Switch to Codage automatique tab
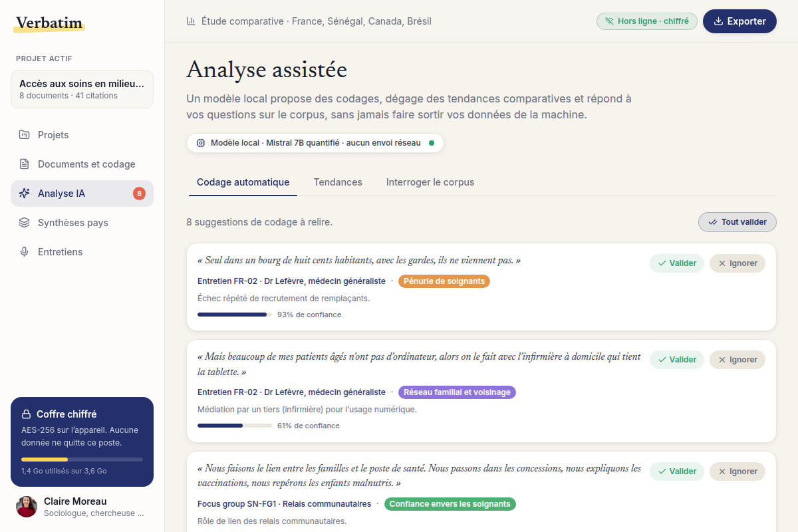The width and height of the screenshot is (798, 532). [243, 182]
